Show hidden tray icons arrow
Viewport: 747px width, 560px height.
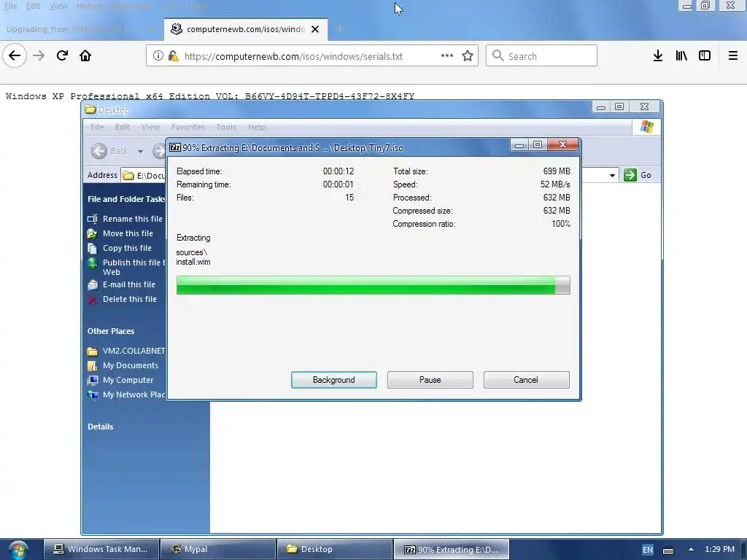tap(691, 549)
